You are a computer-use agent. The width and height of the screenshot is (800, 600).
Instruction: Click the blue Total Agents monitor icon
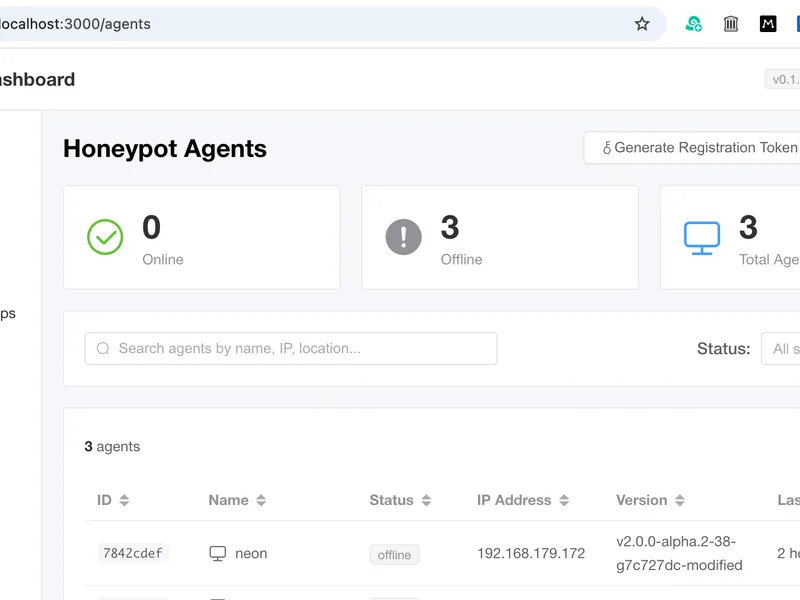pyautogui.click(x=702, y=237)
